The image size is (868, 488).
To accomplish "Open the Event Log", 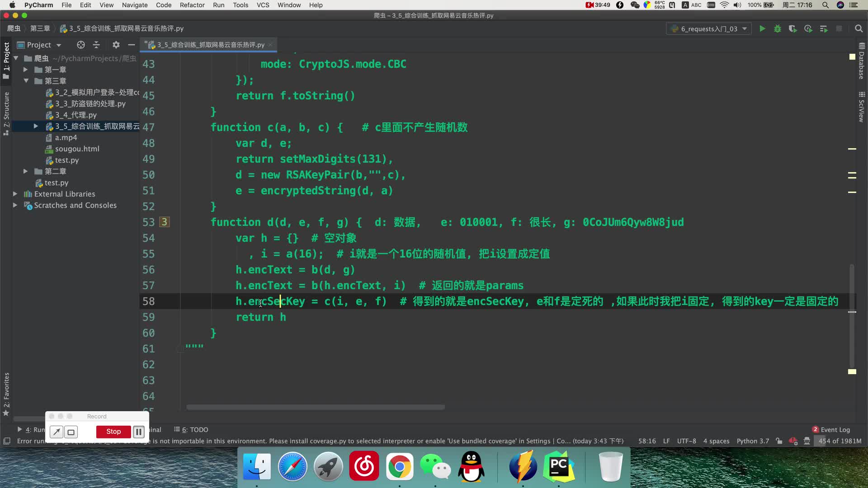I will pos(831,430).
